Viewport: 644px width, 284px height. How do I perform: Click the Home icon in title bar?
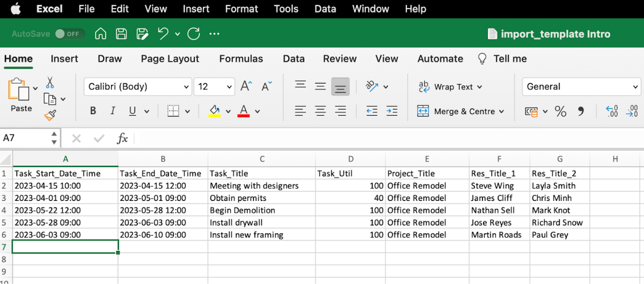pos(100,34)
